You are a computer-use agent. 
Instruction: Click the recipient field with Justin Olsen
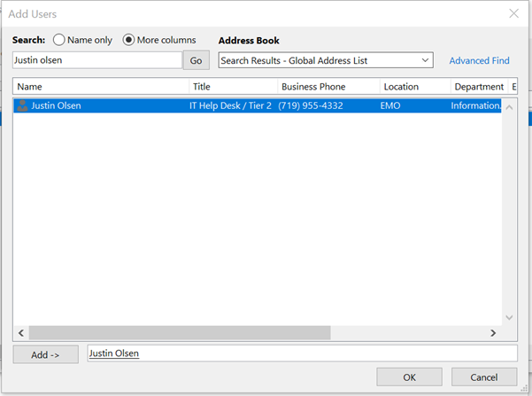pyautogui.click(x=303, y=353)
